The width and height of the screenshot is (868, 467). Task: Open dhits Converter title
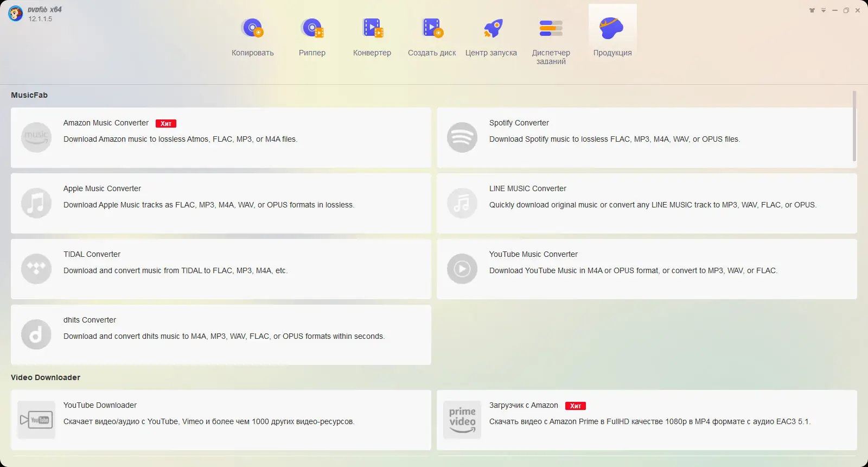coord(90,320)
